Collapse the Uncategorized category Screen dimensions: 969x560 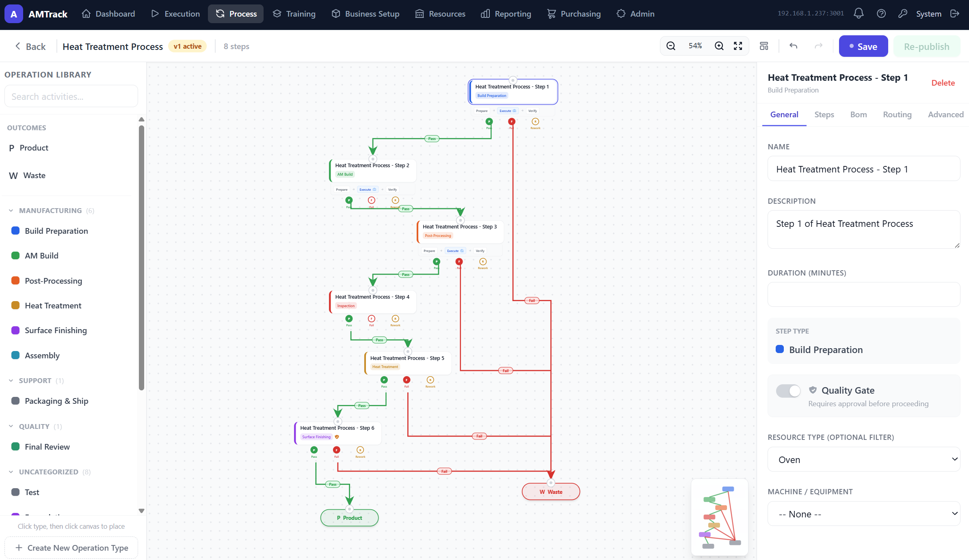(11, 472)
